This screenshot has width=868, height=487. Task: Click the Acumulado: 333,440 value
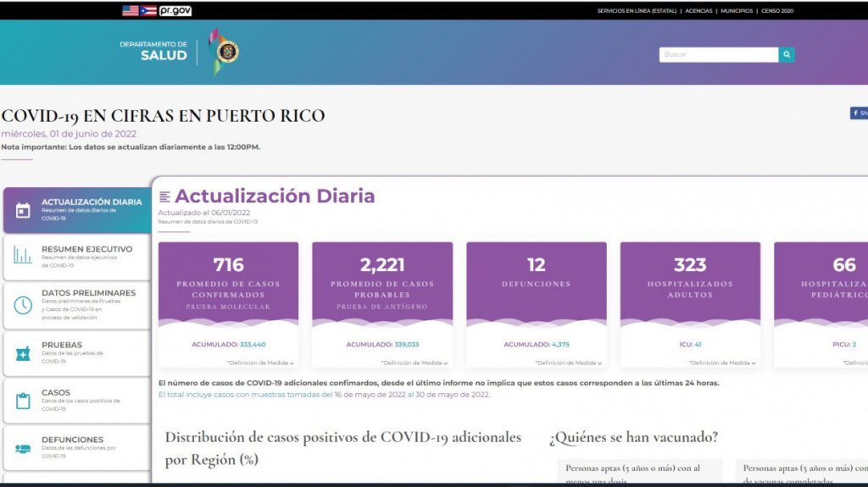point(229,344)
